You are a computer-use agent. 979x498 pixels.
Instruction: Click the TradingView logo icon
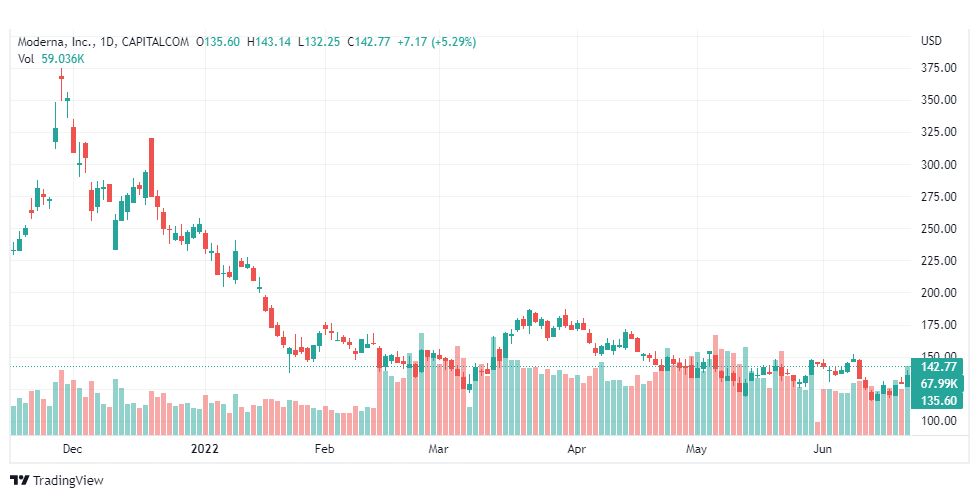pyautogui.click(x=19, y=481)
